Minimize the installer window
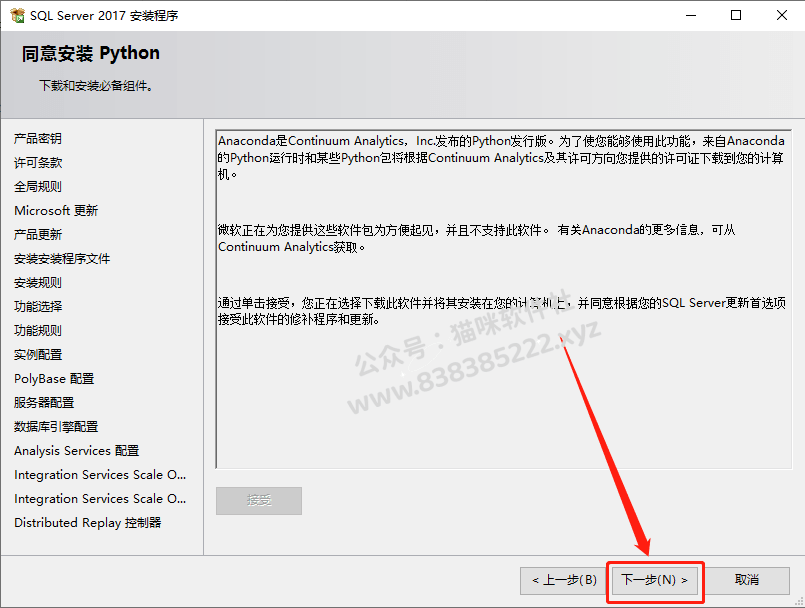 [x=691, y=15]
